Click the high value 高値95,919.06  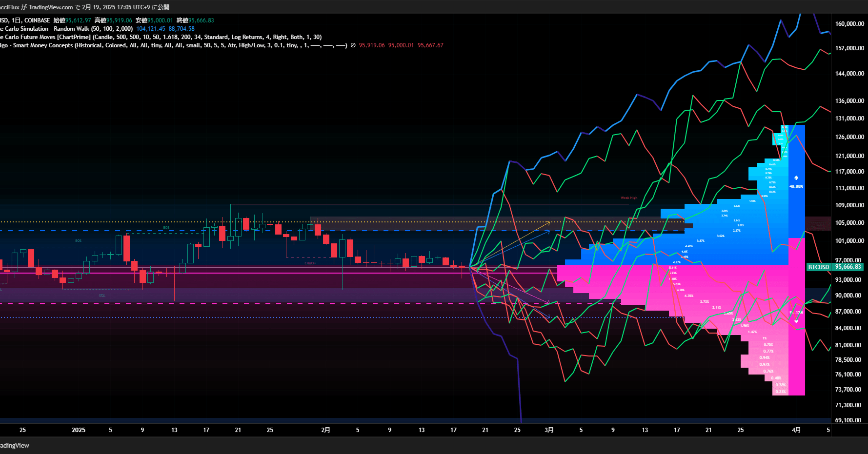(113, 20)
